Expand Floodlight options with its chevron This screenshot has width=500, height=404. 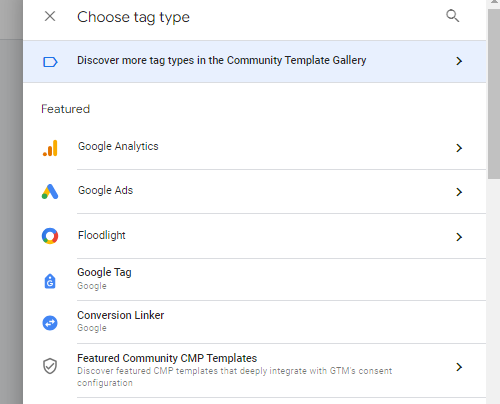pyautogui.click(x=459, y=237)
